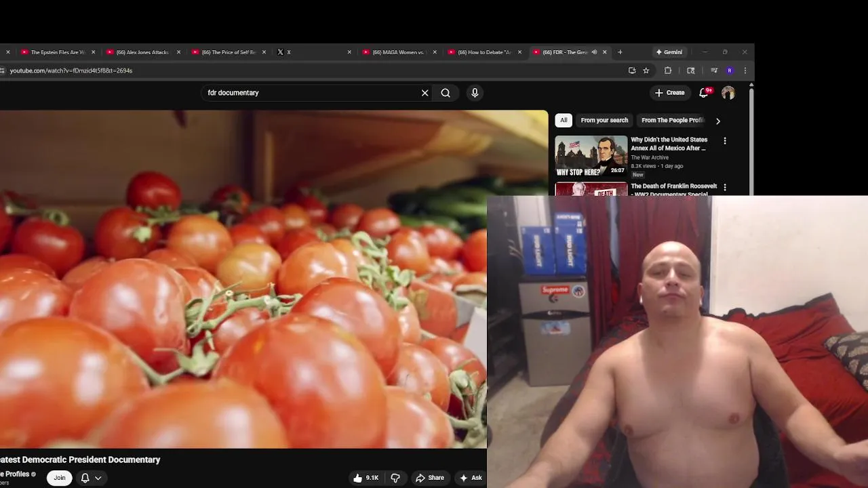This screenshot has height=488, width=868.
Task: Open the Chrome extensions puzzle icon
Action: tap(668, 70)
